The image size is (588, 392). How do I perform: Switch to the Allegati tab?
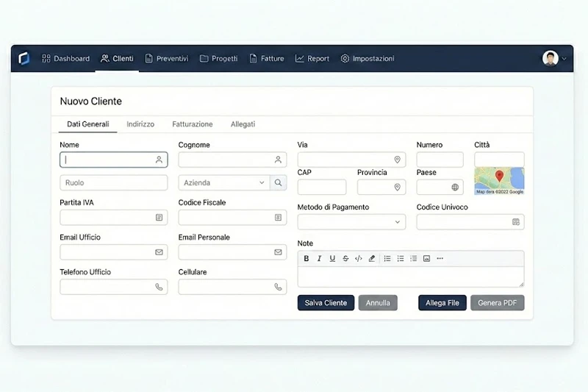click(x=243, y=124)
